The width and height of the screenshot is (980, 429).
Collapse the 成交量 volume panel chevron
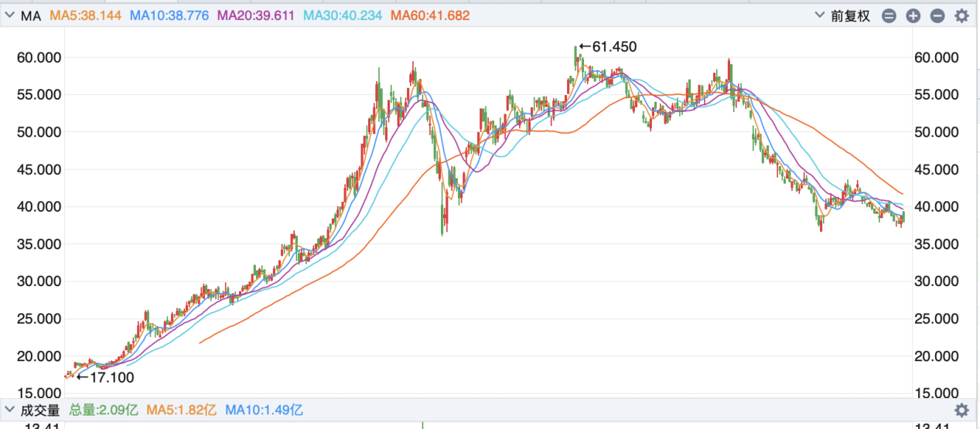(x=10, y=410)
